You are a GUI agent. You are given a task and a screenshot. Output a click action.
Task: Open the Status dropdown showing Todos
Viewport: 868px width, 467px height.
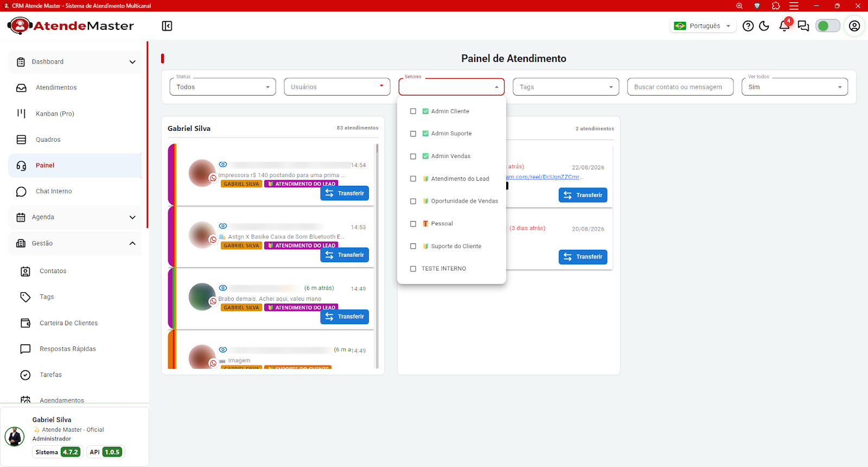coord(223,87)
